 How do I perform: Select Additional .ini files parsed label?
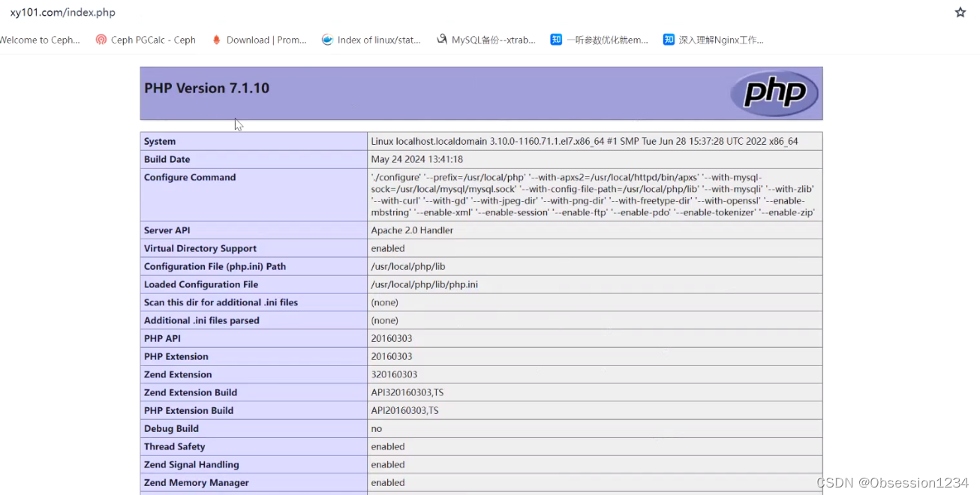(x=202, y=320)
